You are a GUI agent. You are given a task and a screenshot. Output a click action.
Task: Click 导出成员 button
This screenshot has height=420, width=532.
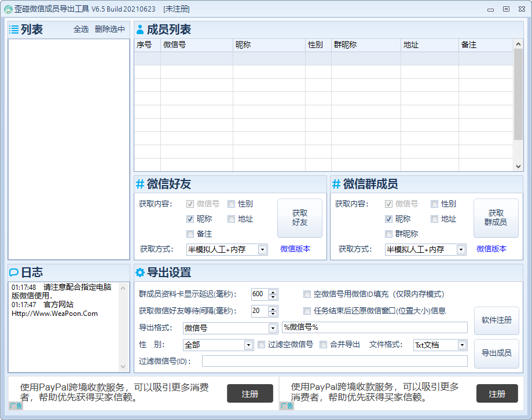[x=496, y=353]
